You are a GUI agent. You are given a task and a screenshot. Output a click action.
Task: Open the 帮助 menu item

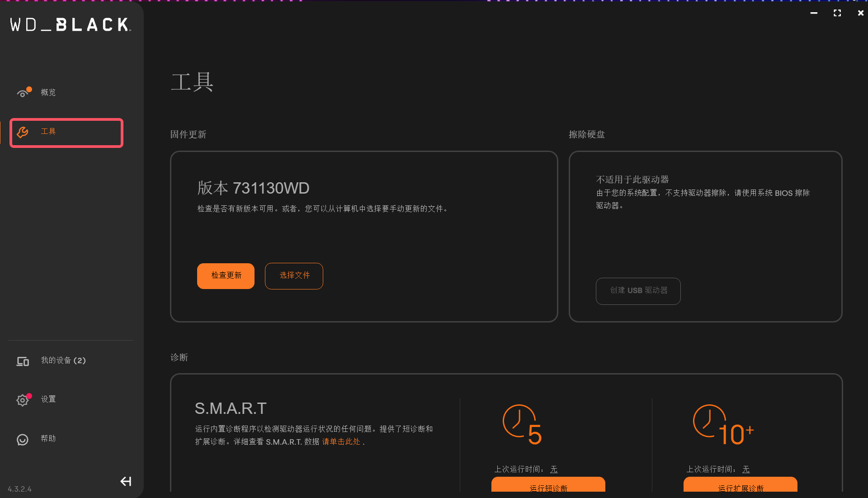48,438
